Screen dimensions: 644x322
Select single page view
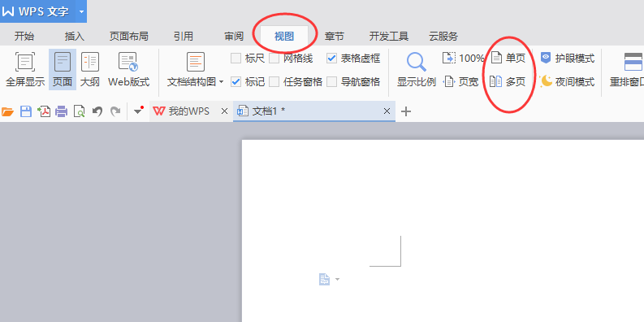(508, 58)
